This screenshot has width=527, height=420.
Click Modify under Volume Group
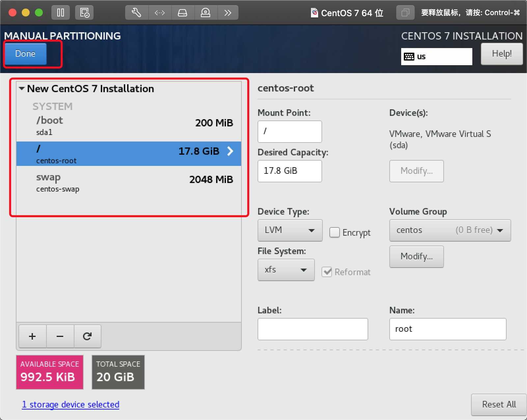pos(417,257)
